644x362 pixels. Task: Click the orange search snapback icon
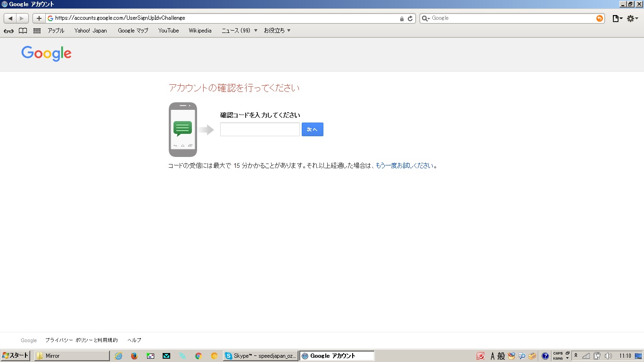[x=600, y=18]
